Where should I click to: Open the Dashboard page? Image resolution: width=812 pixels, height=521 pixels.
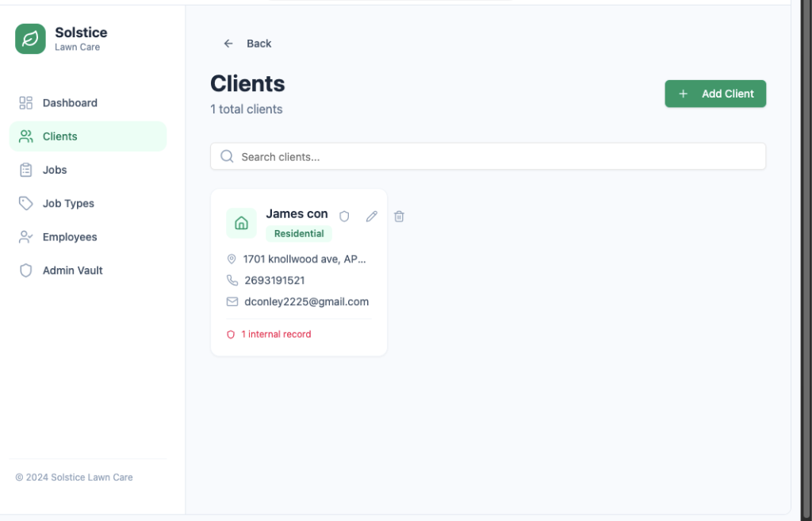pyautogui.click(x=88, y=103)
